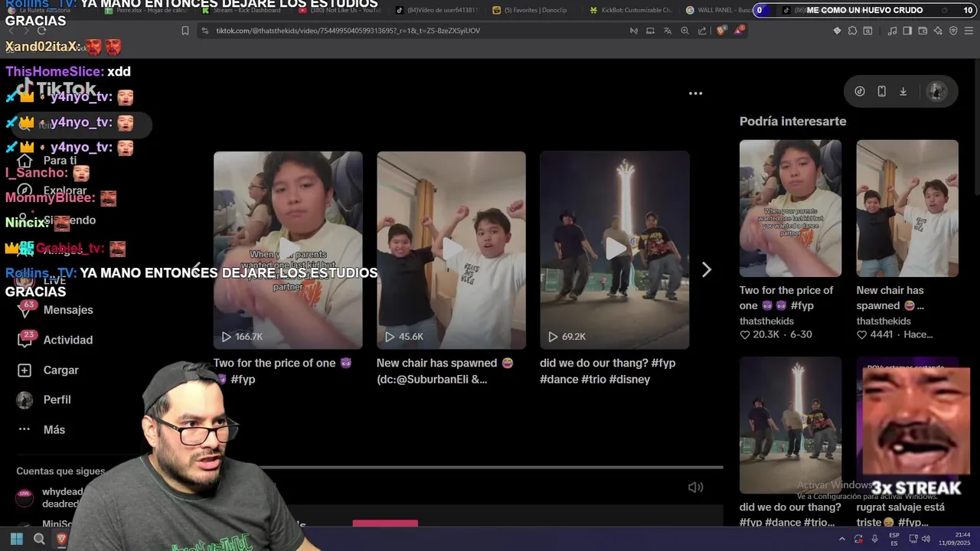
Task: Click the get-app phone icon at top right
Action: (x=881, y=91)
